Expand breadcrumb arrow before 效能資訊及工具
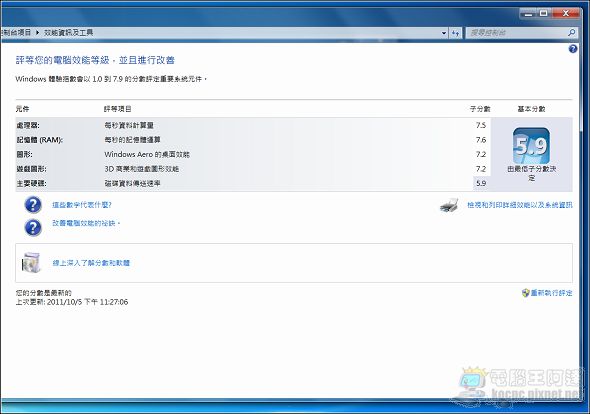 [x=38, y=33]
